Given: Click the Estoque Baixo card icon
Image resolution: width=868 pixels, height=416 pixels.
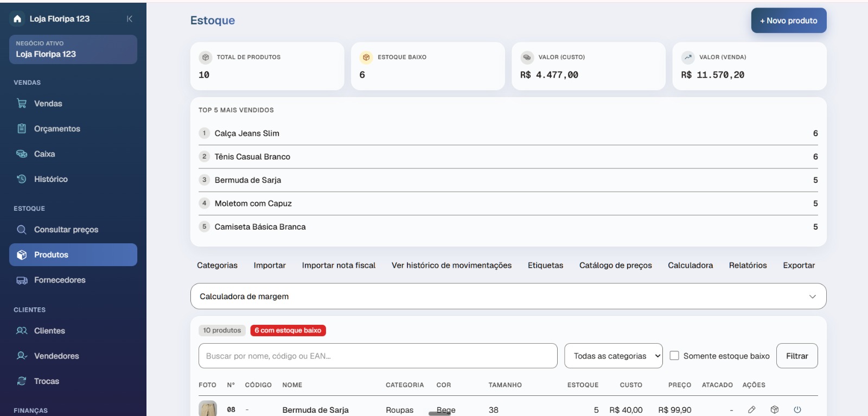Looking at the screenshot, I should (366, 57).
